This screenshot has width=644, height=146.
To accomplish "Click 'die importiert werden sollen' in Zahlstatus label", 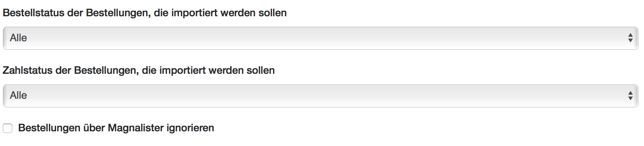I will click(x=208, y=71).
